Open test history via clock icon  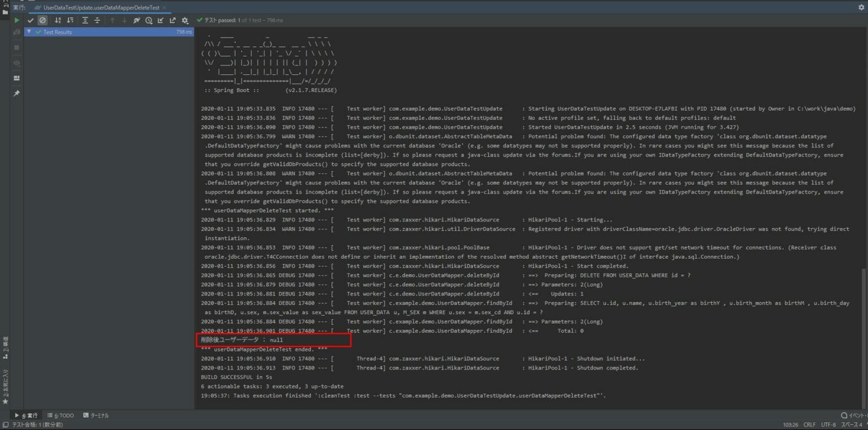tap(149, 20)
